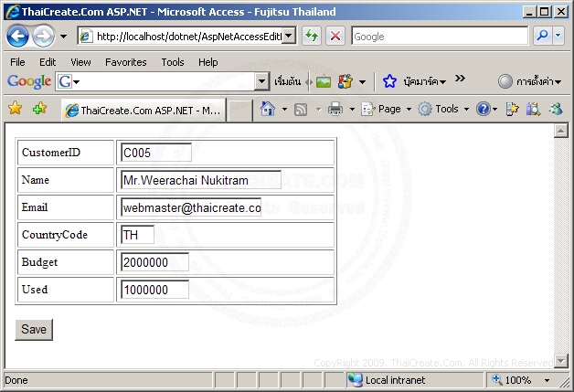The width and height of the screenshot is (574, 392).
Task: Open the Help menu
Action: (207, 62)
